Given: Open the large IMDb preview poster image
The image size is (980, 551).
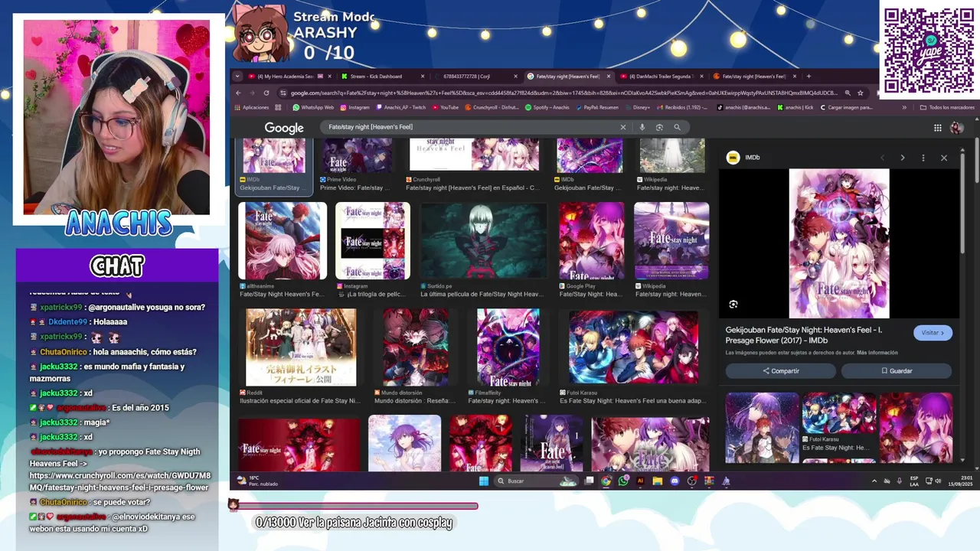Looking at the screenshot, I should click(x=839, y=243).
